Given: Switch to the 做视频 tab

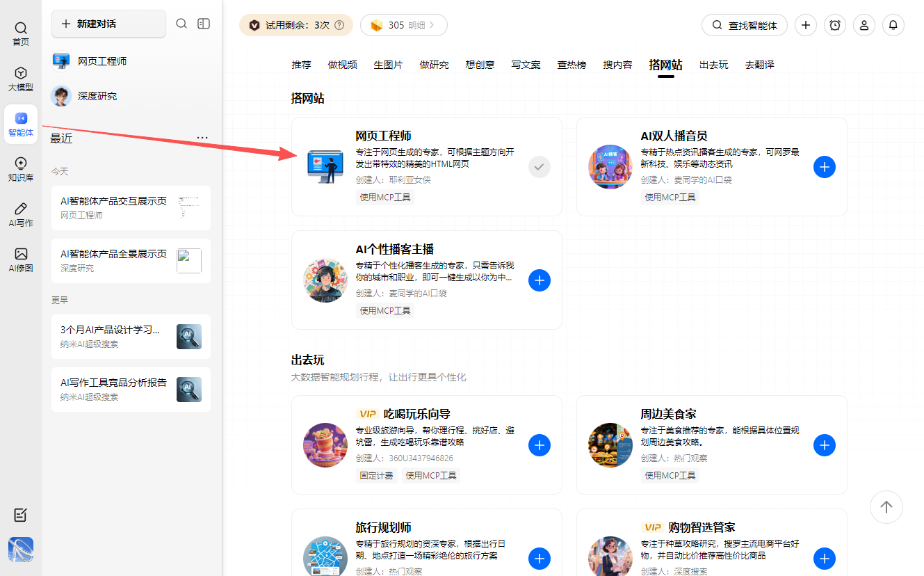Looking at the screenshot, I should (342, 65).
